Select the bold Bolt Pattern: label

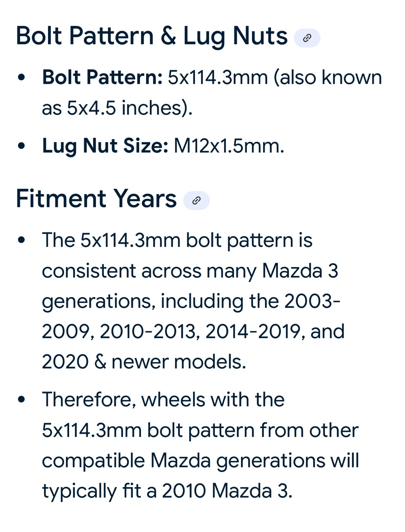[x=102, y=78]
